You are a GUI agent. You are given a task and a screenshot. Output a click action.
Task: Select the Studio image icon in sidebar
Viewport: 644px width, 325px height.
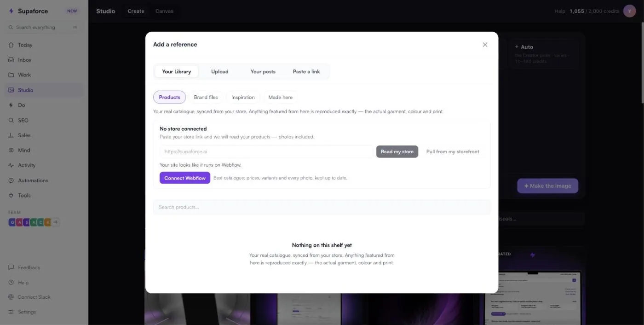(x=11, y=90)
